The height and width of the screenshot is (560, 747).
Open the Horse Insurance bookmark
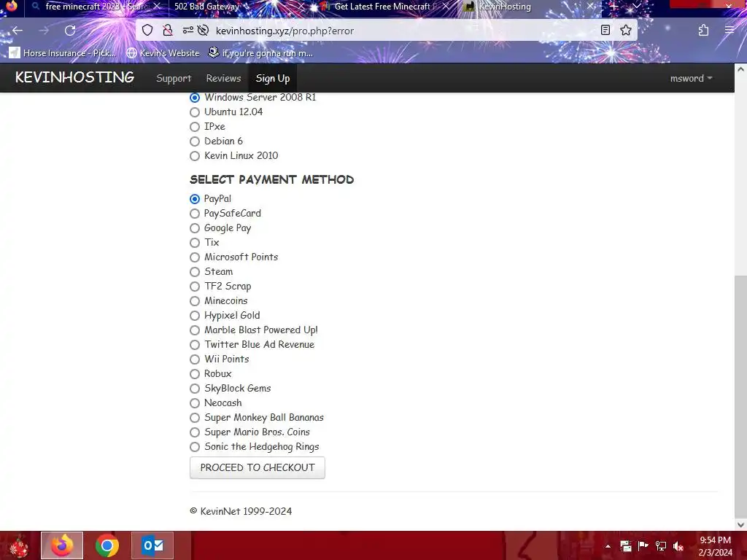tap(63, 52)
